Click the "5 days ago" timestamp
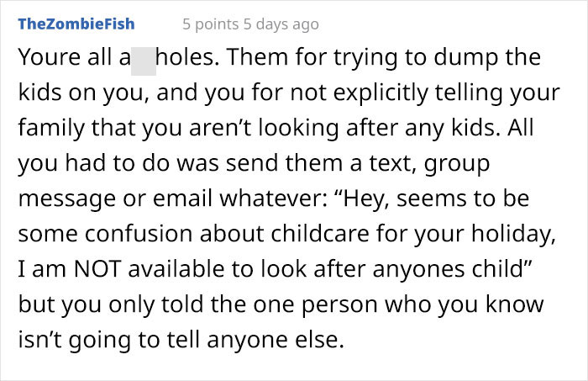The width and height of the screenshot is (588, 381). click(283, 24)
